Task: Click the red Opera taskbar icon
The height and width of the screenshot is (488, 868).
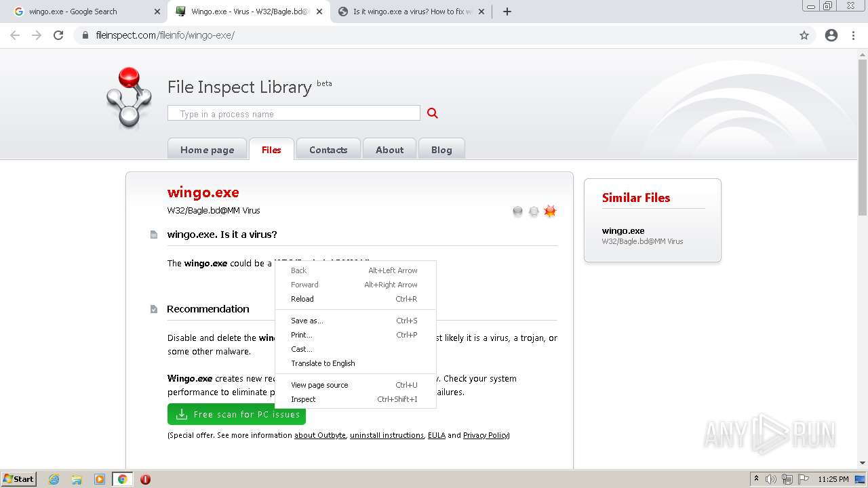Action: (x=145, y=479)
